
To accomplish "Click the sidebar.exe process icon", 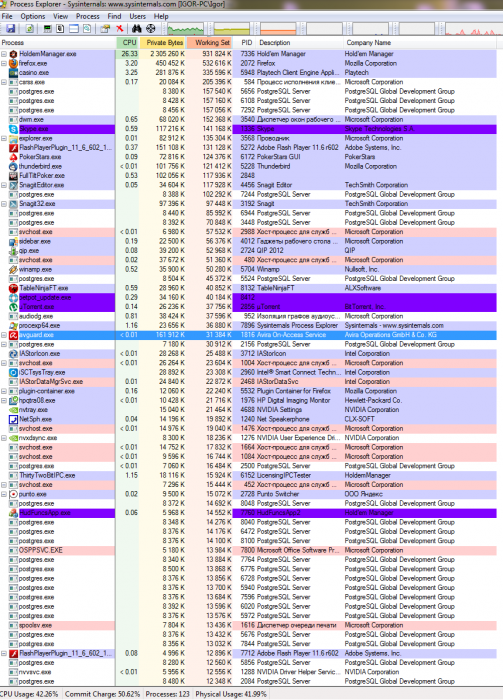I will pyautogui.click(x=13, y=242).
